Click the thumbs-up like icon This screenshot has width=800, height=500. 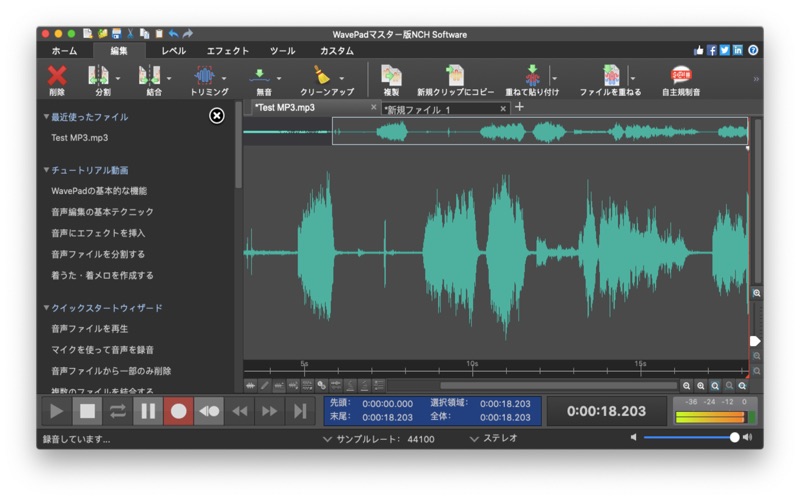click(x=698, y=50)
